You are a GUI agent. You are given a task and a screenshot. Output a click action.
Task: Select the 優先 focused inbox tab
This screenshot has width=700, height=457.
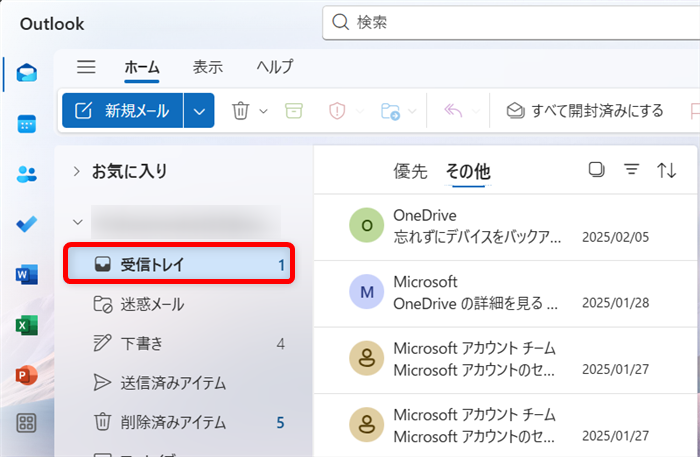click(410, 172)
